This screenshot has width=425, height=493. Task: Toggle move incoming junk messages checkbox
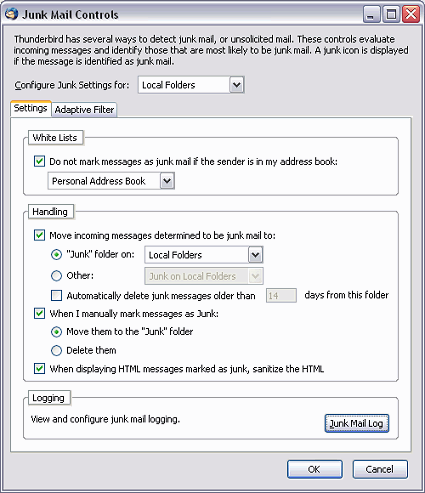[39, 235]
